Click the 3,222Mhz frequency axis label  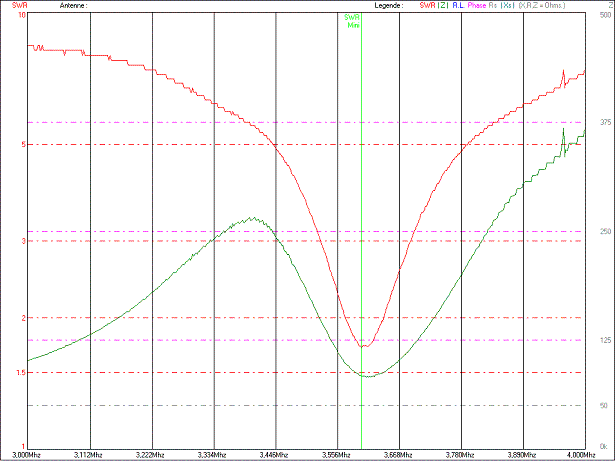coord(151,454)
